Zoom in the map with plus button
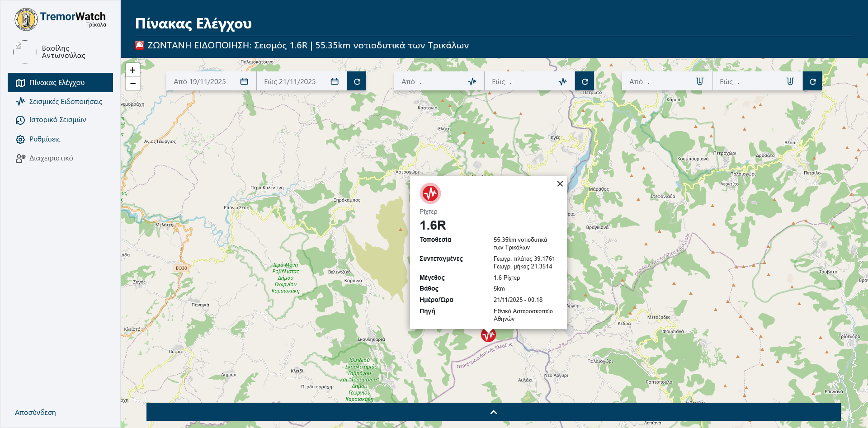868x428 pixels. 132,70
